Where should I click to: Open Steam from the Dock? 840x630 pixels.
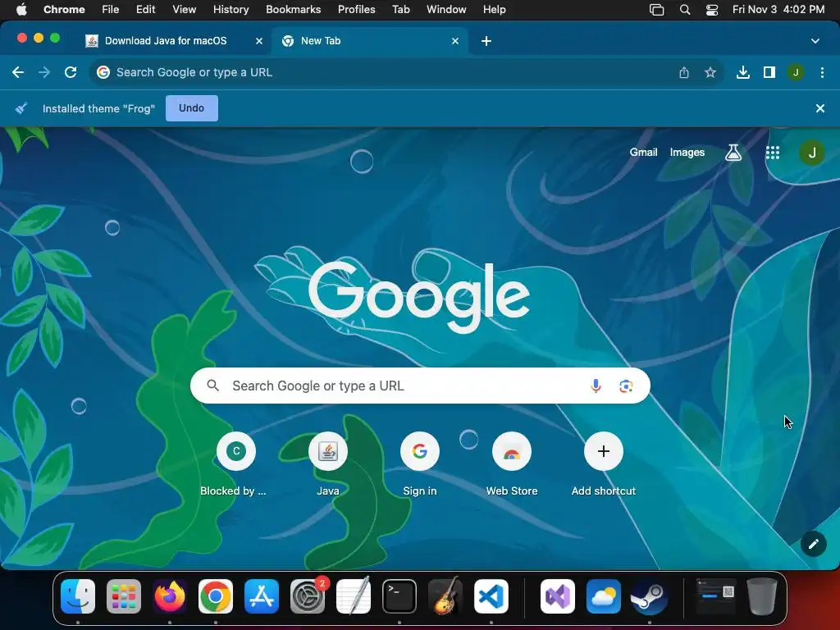click(x=650, y=596)
